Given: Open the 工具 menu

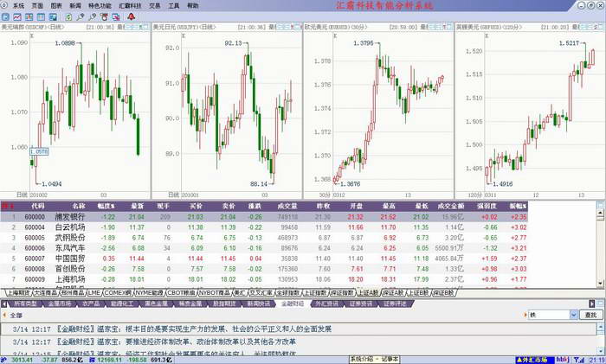Looking at the screenshot, I should [x=174, y=6].
